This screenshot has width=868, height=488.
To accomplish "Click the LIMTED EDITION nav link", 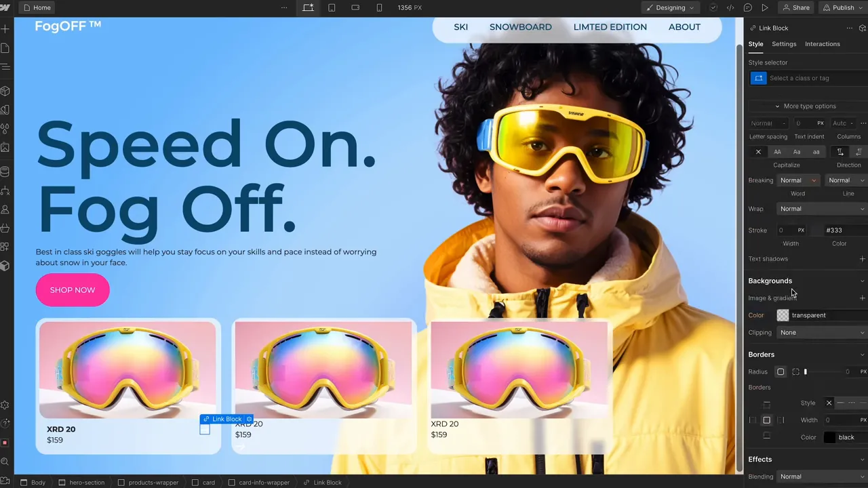I will coord(610,27).
